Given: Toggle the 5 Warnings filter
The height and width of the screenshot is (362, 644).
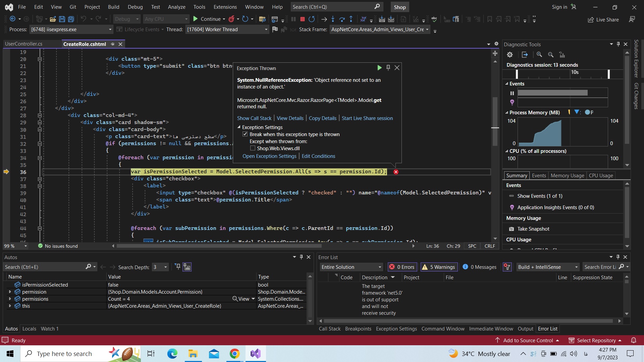Looking at the screenshot, I should point(439,267).
